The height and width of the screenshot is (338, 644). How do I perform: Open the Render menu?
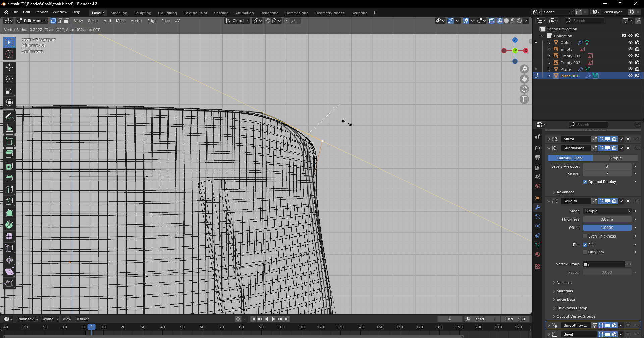(x=41, y=12)
